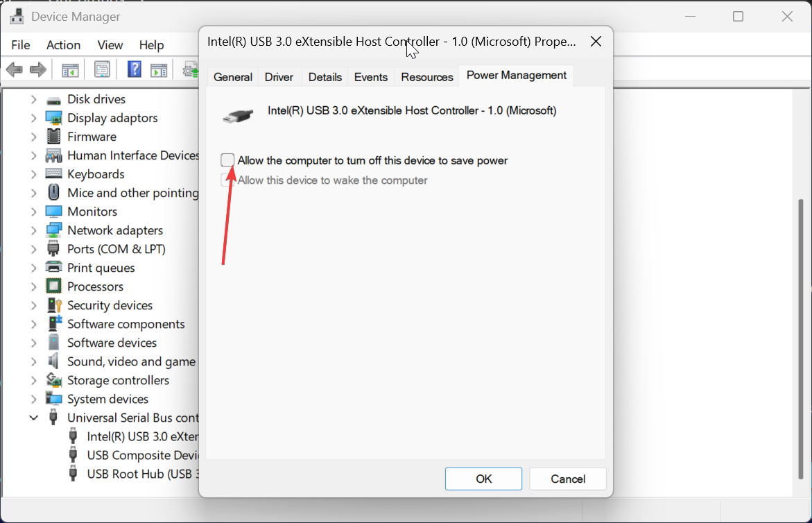
Task: Select the Ports (COM & LPT) icon
Action: [x=53, y=248]
